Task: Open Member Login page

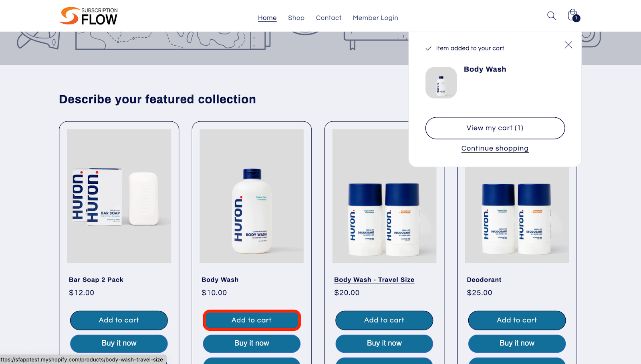Action: pyautogui.click(x=375, y=18)
